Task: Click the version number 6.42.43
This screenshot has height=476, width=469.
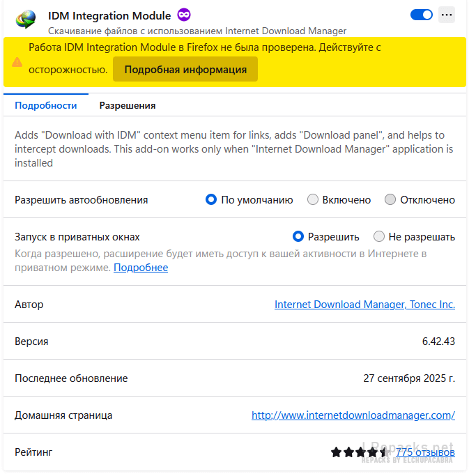Action: (x=438, y=341)
